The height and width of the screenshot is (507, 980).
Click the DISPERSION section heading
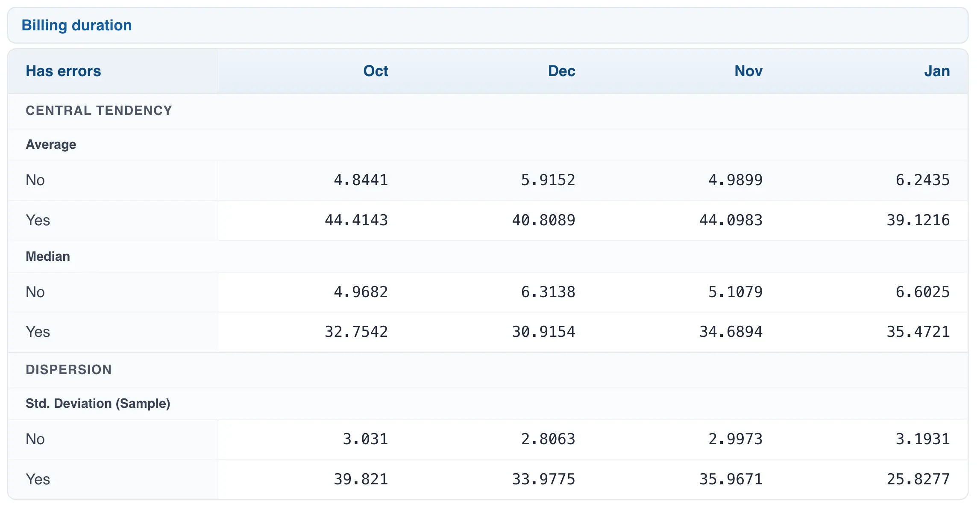click(x=69, y=370)
